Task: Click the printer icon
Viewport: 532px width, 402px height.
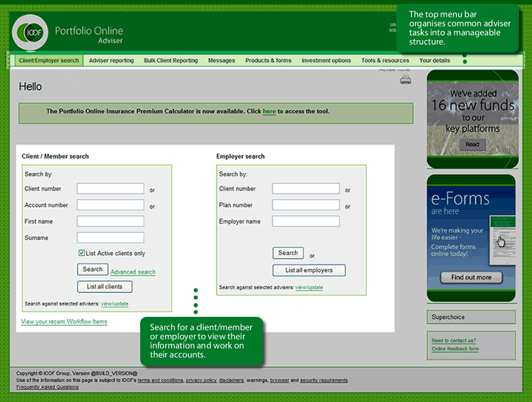Action: [406, 80]
